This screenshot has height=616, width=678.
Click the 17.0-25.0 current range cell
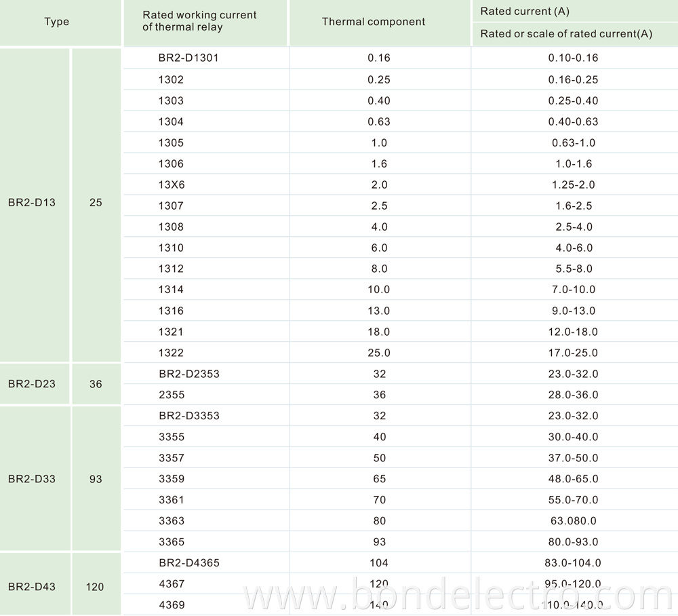573,353
